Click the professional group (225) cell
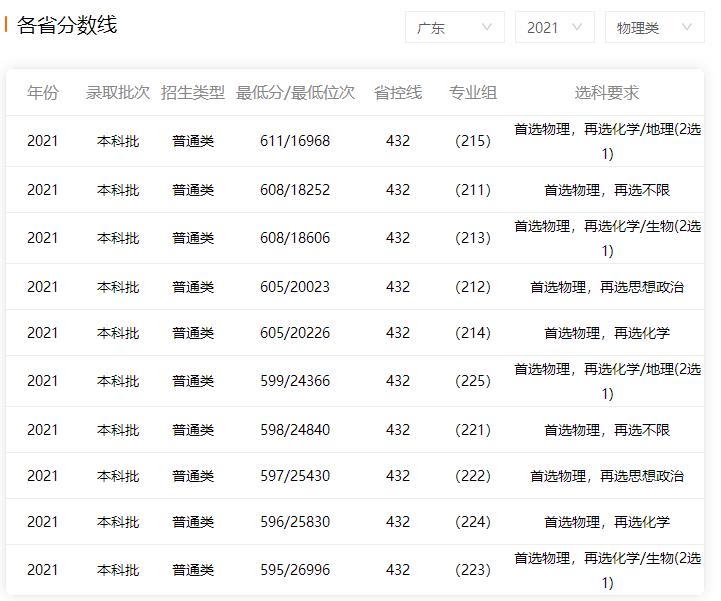This screenshot has width=721, height=601. (x=473, y=381)
